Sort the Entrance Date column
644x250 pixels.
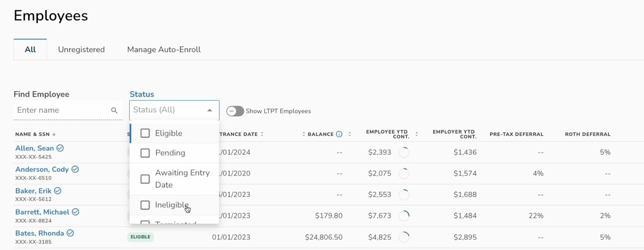pyautogui.click(x=262, y=134)
